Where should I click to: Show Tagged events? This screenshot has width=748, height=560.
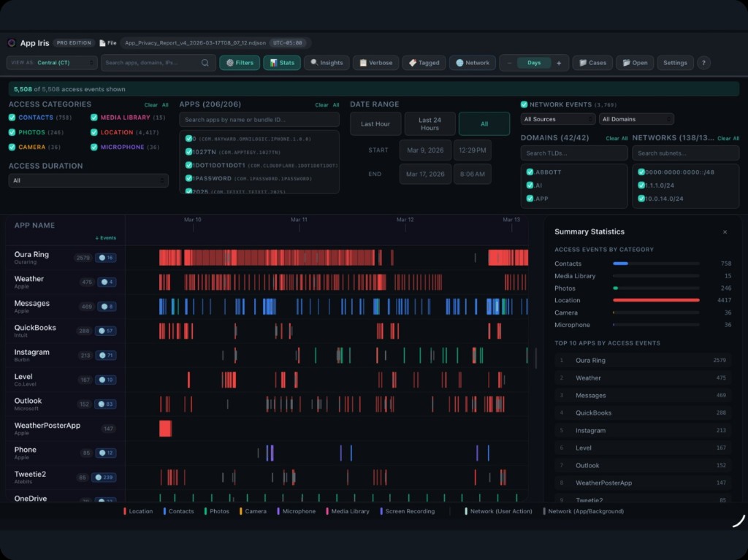(x=424, y=63)
